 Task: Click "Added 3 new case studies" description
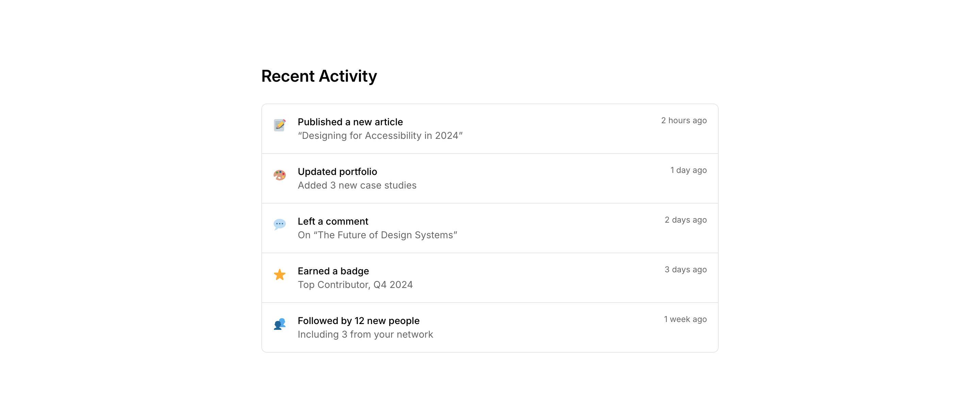357,186
